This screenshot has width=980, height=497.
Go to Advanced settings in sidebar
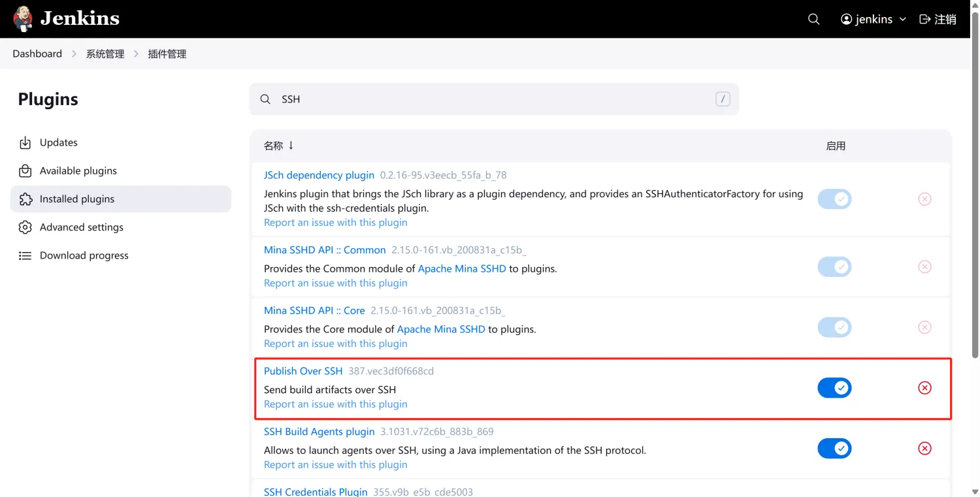(81, 227)
